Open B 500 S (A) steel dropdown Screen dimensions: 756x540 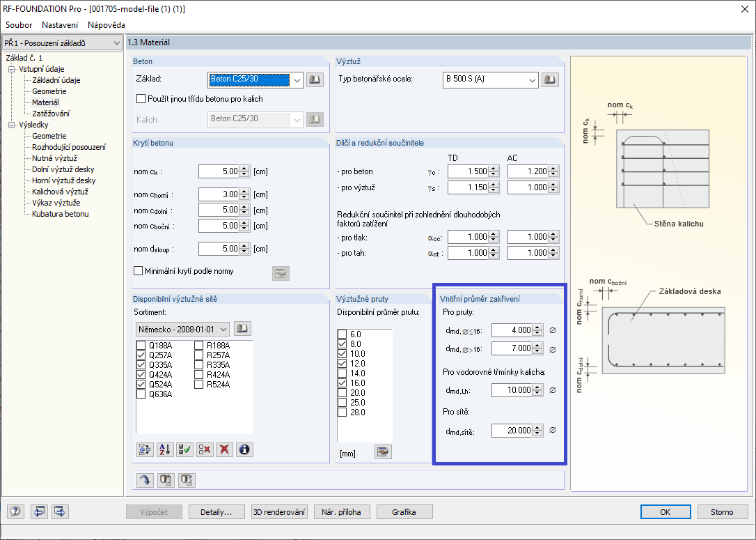point(532,80)
